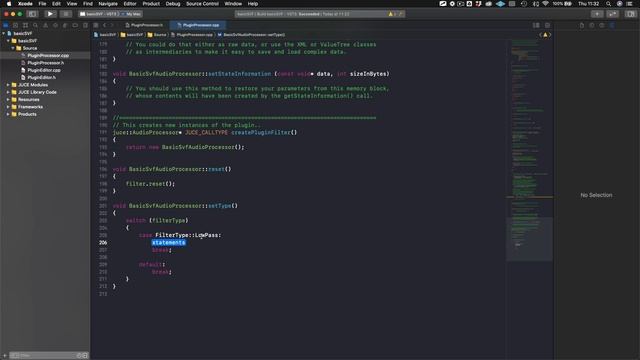Open editor options menu
640x360 pixels.
click(536, 25)
